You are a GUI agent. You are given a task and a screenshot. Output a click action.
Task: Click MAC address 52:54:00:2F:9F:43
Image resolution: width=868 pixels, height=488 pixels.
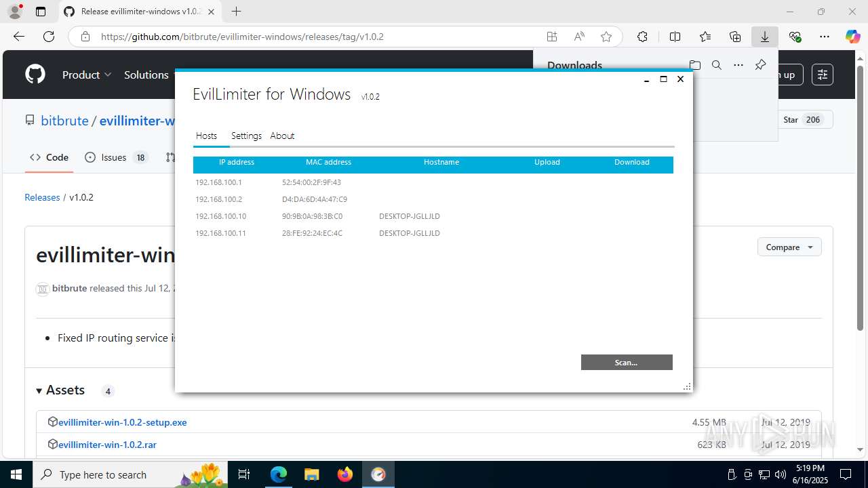[311, 182]
